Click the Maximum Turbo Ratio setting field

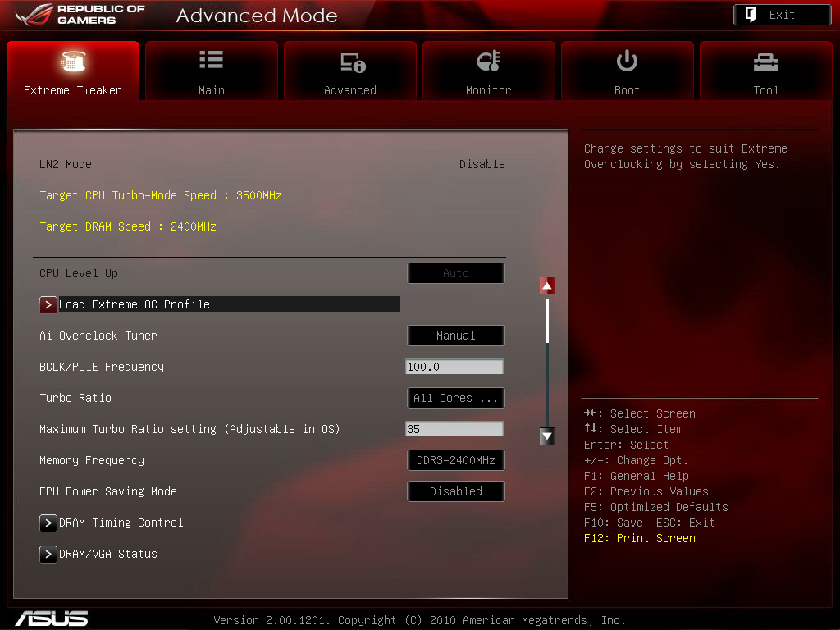pyautogui.click(x=454, y=429)
